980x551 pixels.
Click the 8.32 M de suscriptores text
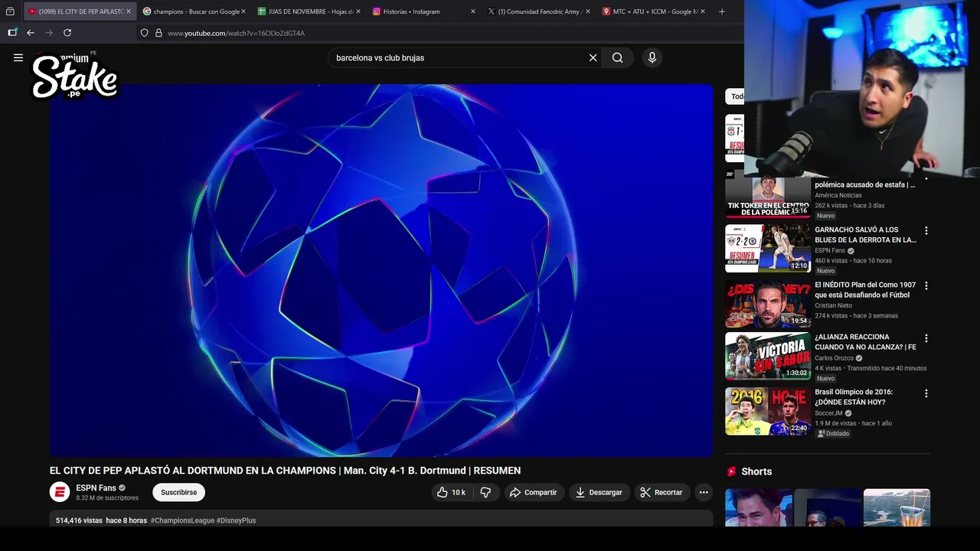pos(107,498)
